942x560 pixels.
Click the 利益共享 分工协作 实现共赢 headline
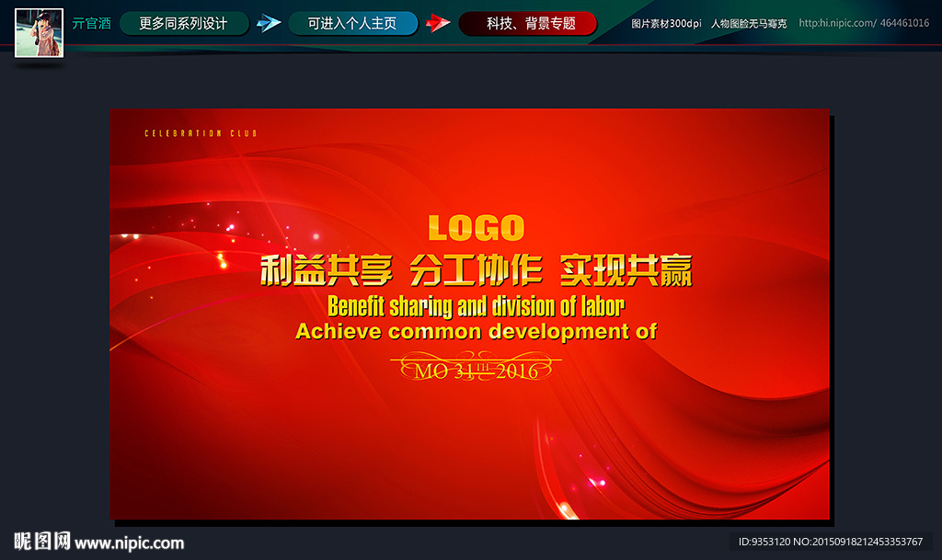(477, 270)
